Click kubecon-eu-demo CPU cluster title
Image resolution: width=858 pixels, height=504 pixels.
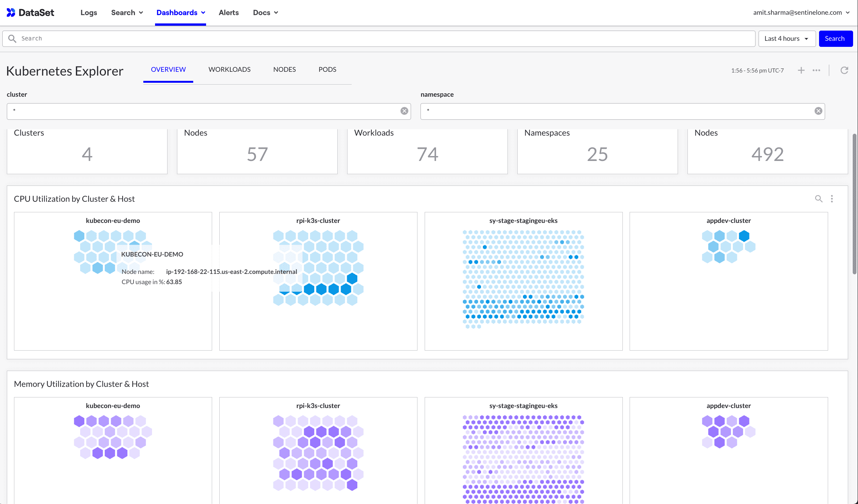click(x=113, y=221)
